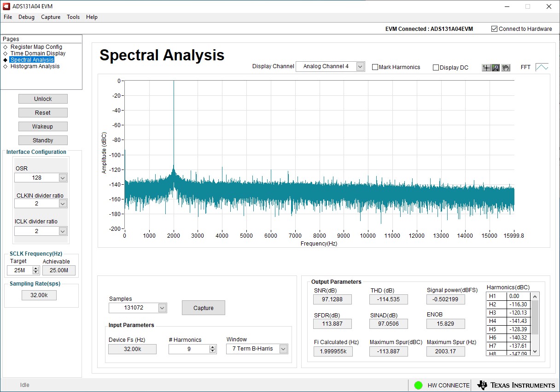Click the Wakeup button

click(43, 127)
